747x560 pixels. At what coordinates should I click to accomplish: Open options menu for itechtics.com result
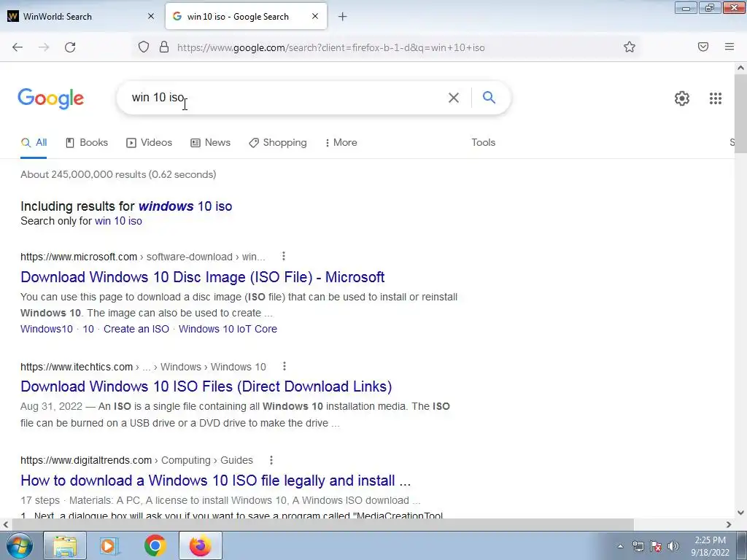point(285,366)
